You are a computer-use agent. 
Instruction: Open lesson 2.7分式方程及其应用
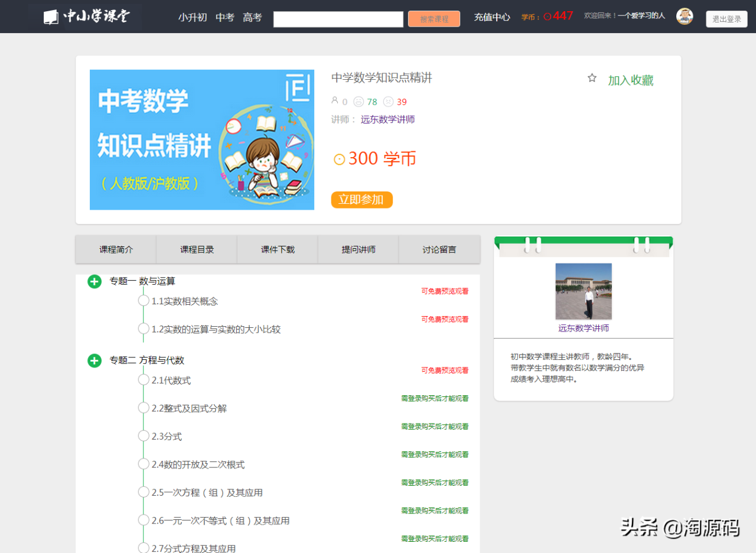[194, 548]
